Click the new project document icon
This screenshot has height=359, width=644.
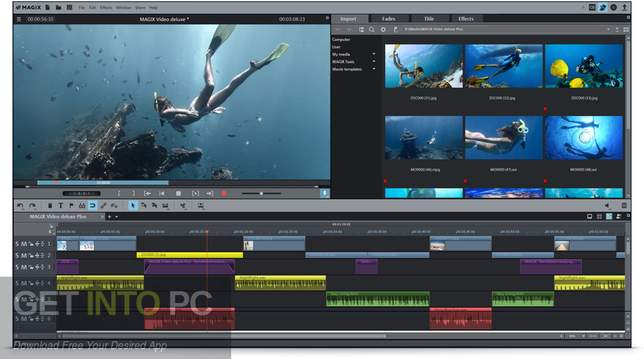click(x=48, y=7)
